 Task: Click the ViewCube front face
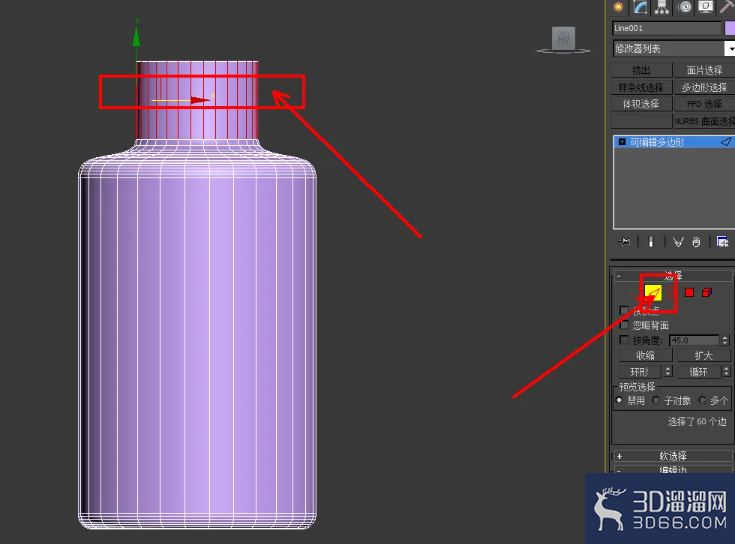[563, 38]
